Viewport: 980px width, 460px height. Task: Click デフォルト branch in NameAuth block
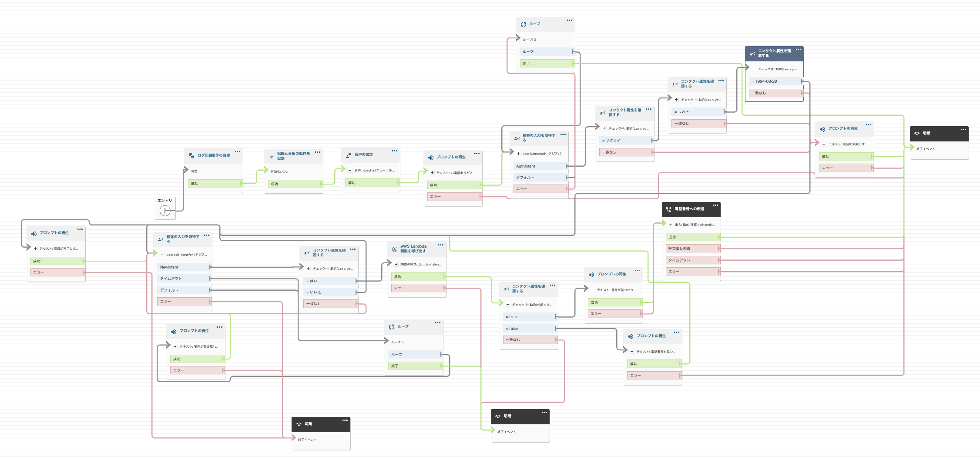point(540,178)
